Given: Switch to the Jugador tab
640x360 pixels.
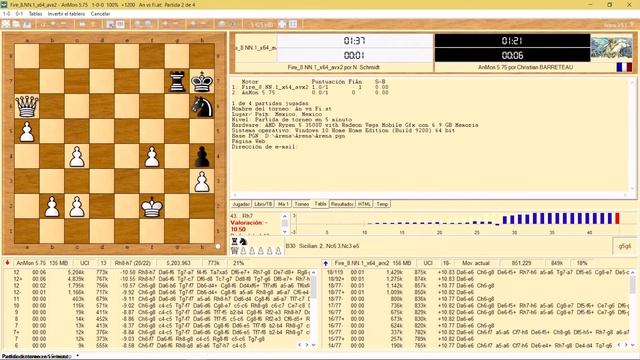Looking at the screenshot, I should coord(241,204).
